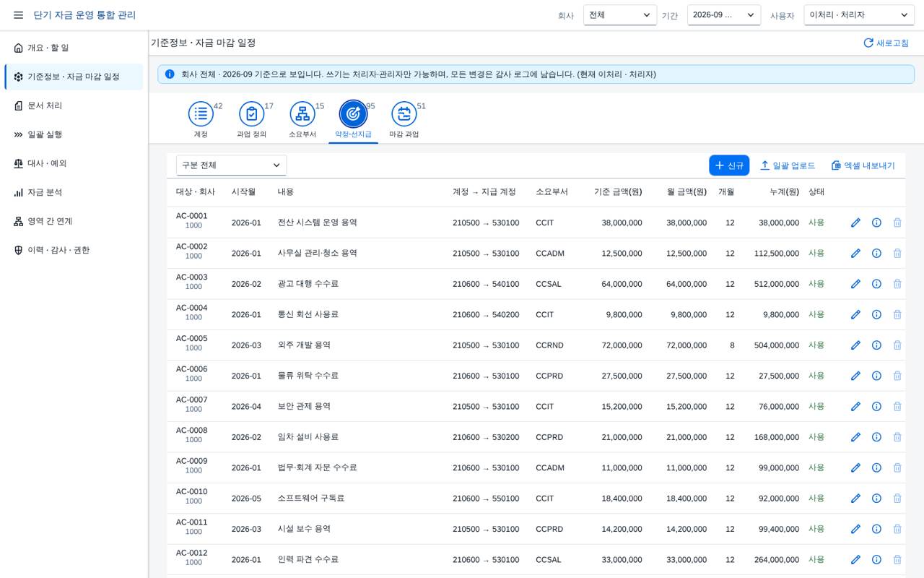Click info icon in the blue notice banner
This screenshot has height=578, width=924.
tap(170, 74)
